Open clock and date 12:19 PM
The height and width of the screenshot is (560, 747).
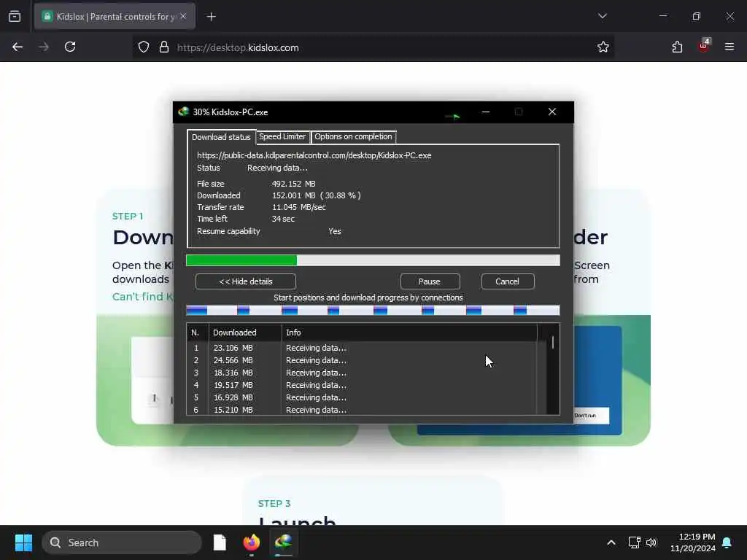[693, 542]
